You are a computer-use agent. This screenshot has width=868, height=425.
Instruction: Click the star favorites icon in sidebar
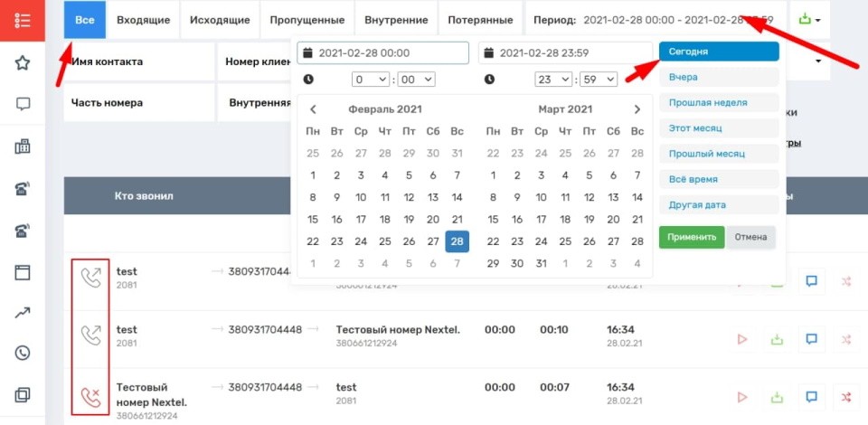click(24, 62)
